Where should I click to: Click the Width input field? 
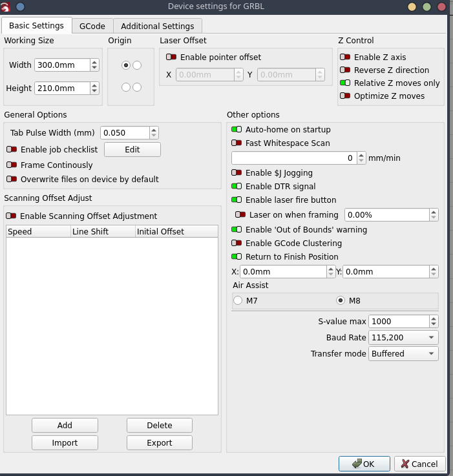click(x=62, y=65)
